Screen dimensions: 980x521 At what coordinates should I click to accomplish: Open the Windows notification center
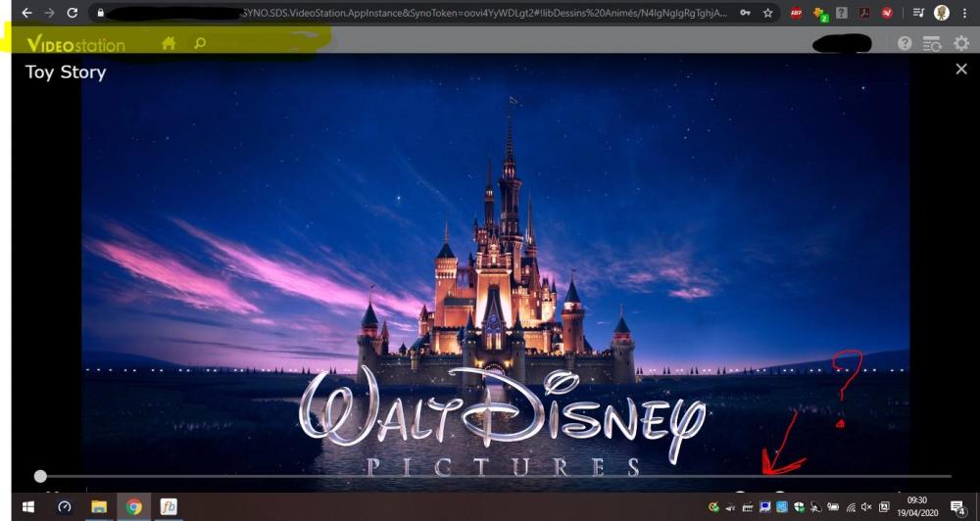pos(957,507)
